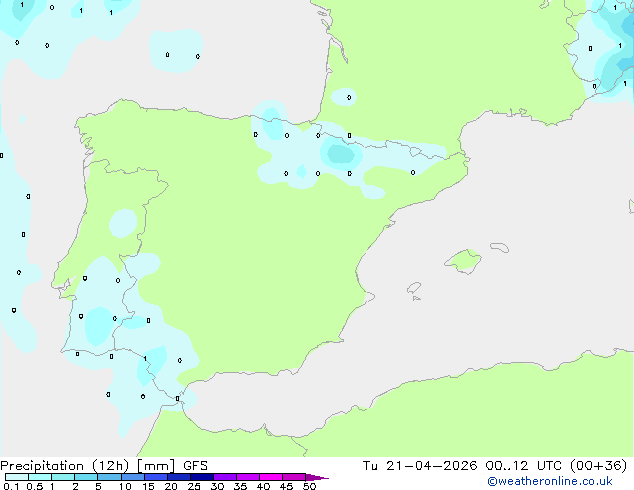Click the above-50 mm arrow tip of legend

coord(317,477)
